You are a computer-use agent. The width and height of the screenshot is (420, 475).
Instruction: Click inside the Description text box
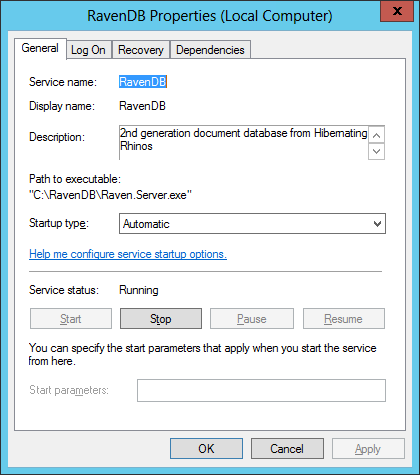(x=243, y=142)
